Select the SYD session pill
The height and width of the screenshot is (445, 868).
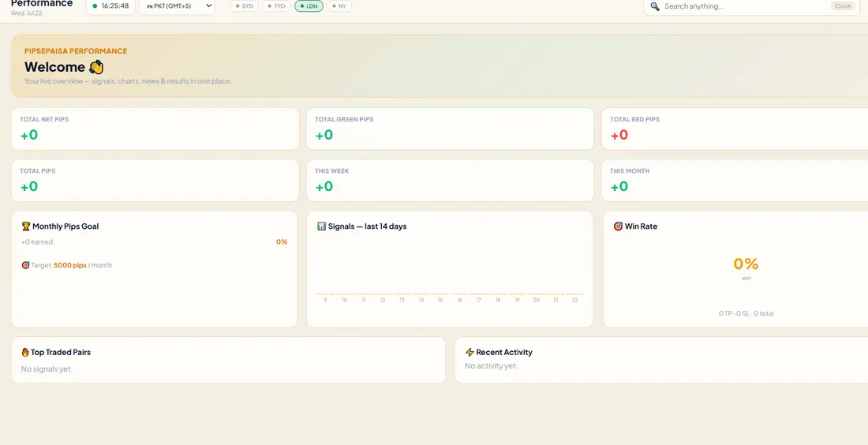pyautogui.click(x=244, y=6)
